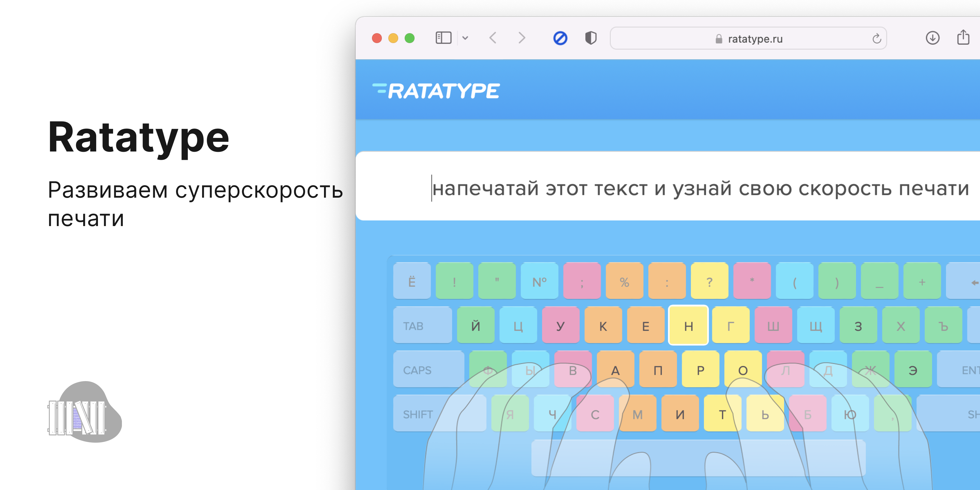Go forward with the right arrow
The width and height of the screenshot is (980, 490).
522,38
